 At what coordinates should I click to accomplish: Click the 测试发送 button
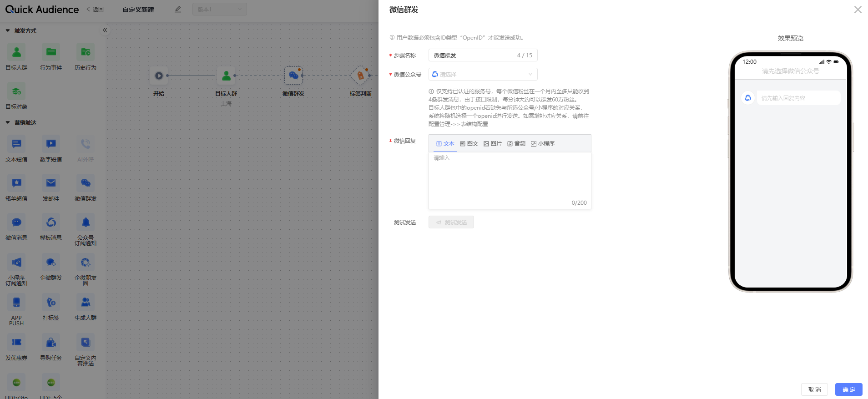tap(451, 222)
